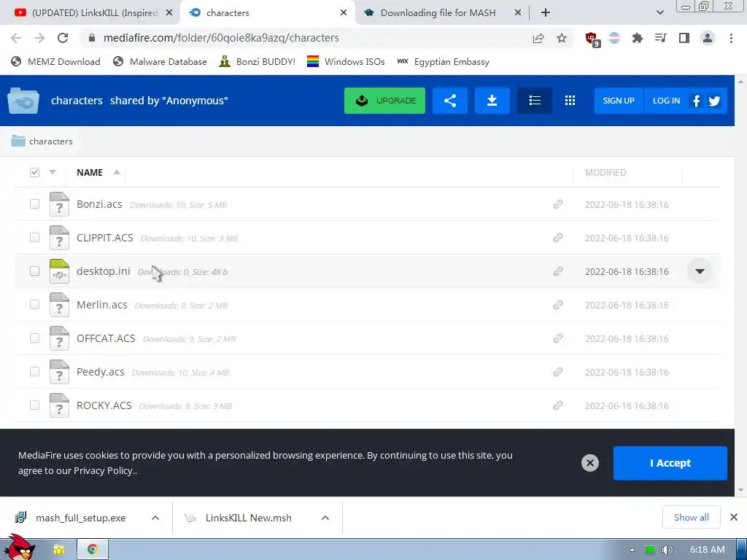Screen dimensions: 747x560
Task: Open Chrome from the Windows taskbar
Action: 93,550
